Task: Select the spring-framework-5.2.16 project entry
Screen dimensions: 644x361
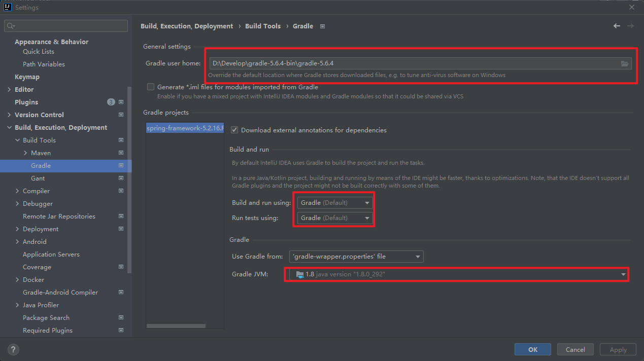Action: click(x=185, y=128)
